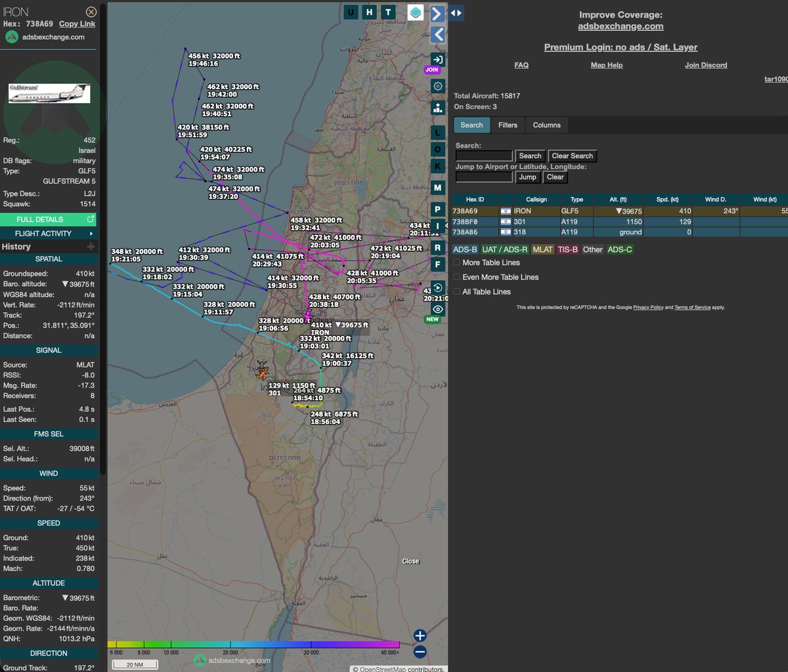Open the stats podium icon
Image resolution: width=788 pixels, height=672 pixels.
click(x=438, y=108)
